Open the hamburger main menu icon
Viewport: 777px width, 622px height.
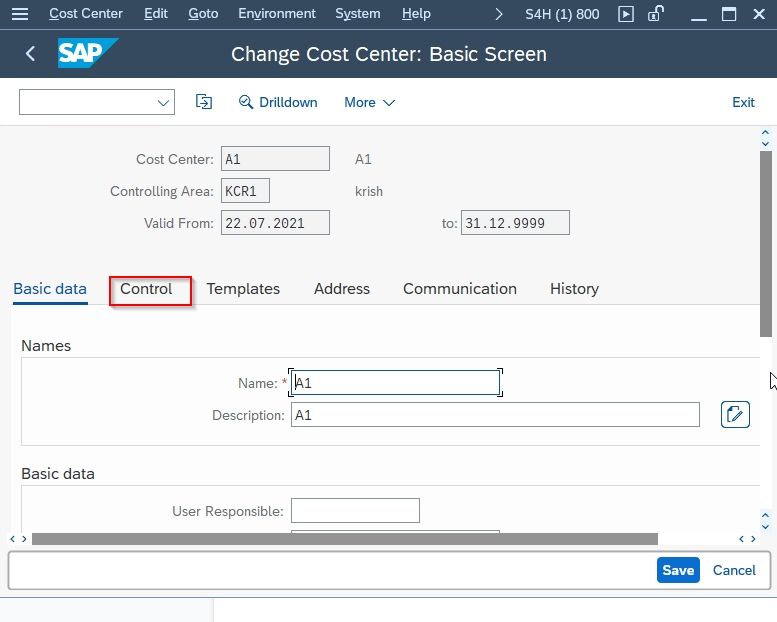pos(20,14)
